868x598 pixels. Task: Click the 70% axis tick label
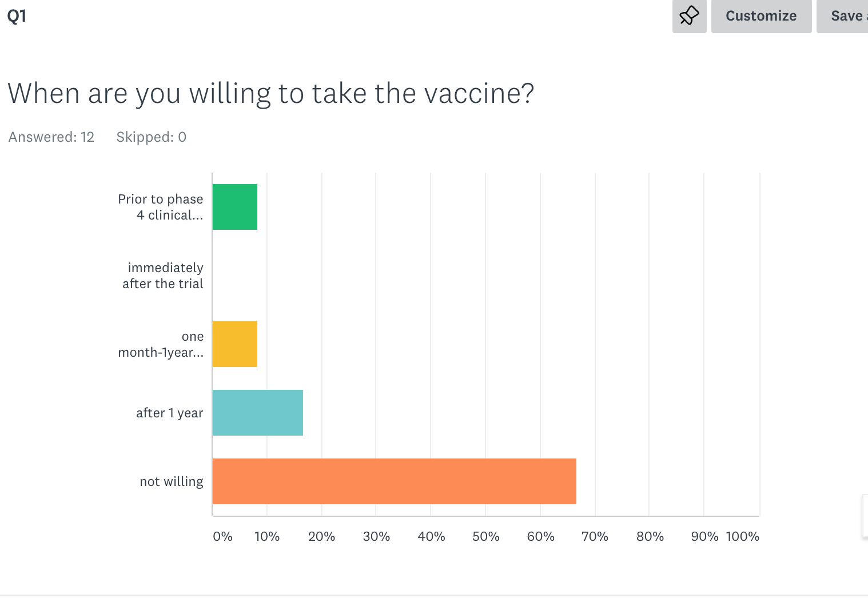coord(595,536)
